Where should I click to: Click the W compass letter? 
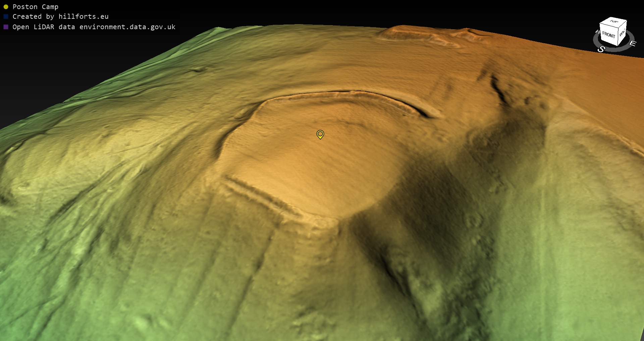pyautogui.click(x=597, y=32)
